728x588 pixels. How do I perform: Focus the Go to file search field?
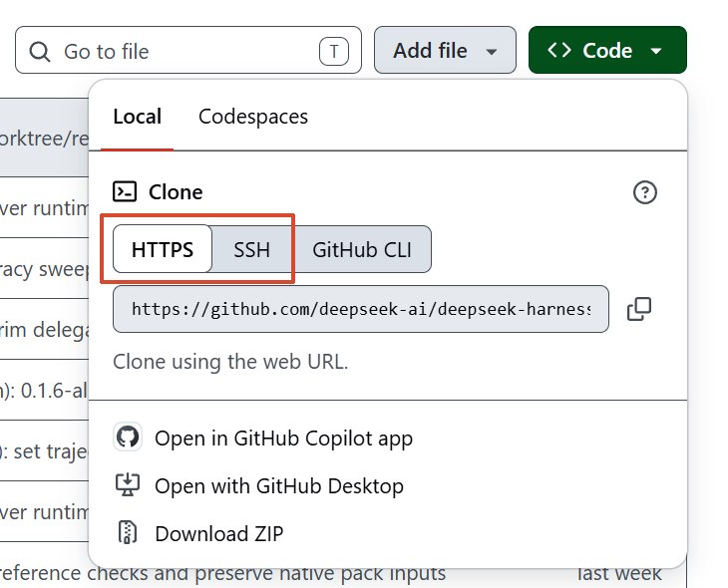[x=188, y=50]
